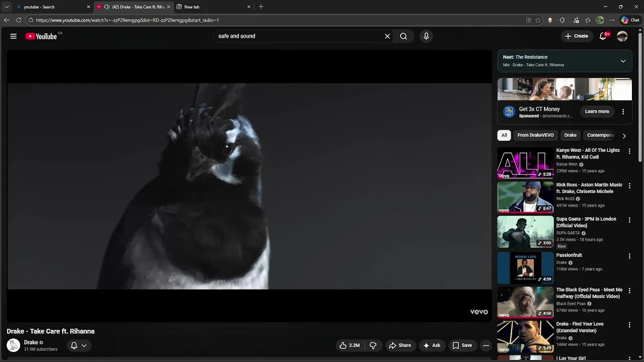Open All Of The Lights video thumbnail
The image size is (644, 362).
(x=525, y=163)
